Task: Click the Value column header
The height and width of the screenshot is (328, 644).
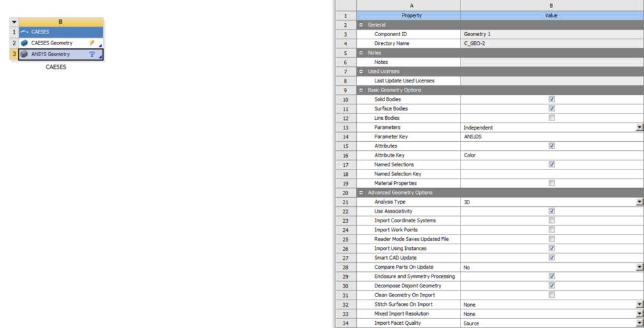Action: (552, 15)
